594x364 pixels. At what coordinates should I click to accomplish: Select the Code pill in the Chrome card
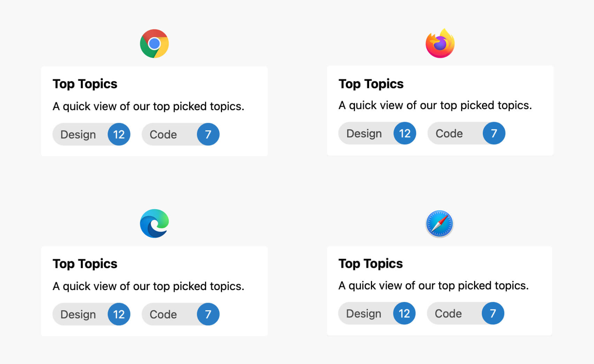163,134
